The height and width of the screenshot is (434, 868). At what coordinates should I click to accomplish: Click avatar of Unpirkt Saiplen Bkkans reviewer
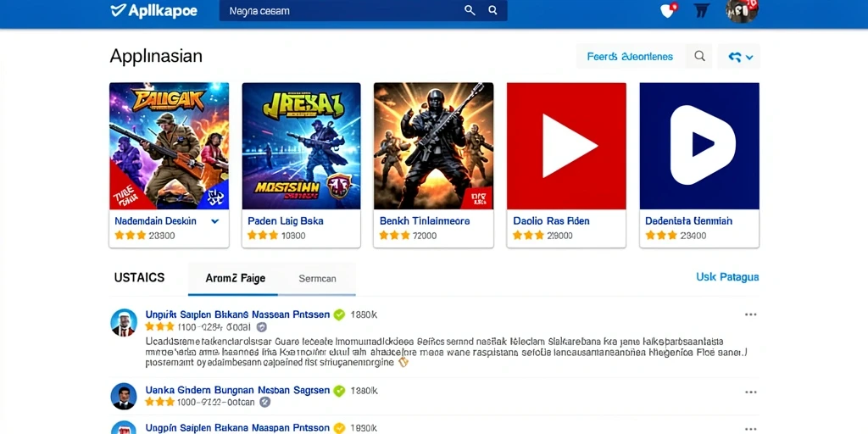pos(124,322)
